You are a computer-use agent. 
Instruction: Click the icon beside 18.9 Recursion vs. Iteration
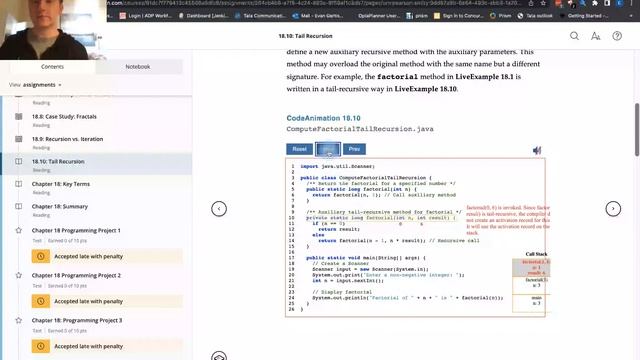(x=19, y=139)
